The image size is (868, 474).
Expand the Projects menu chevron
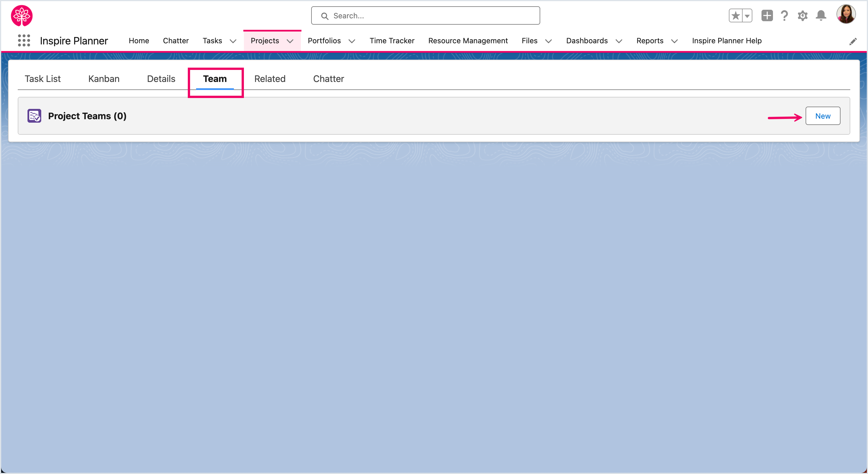tap(290, 41)
